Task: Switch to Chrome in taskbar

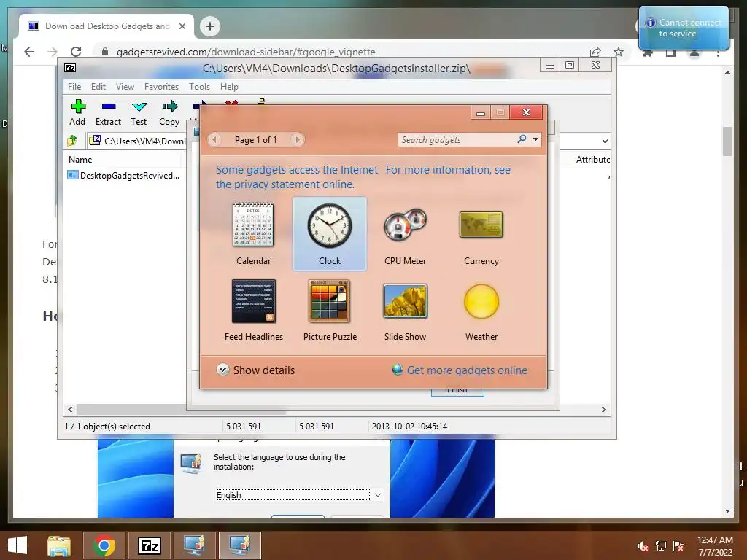Action: click(104, 545)
